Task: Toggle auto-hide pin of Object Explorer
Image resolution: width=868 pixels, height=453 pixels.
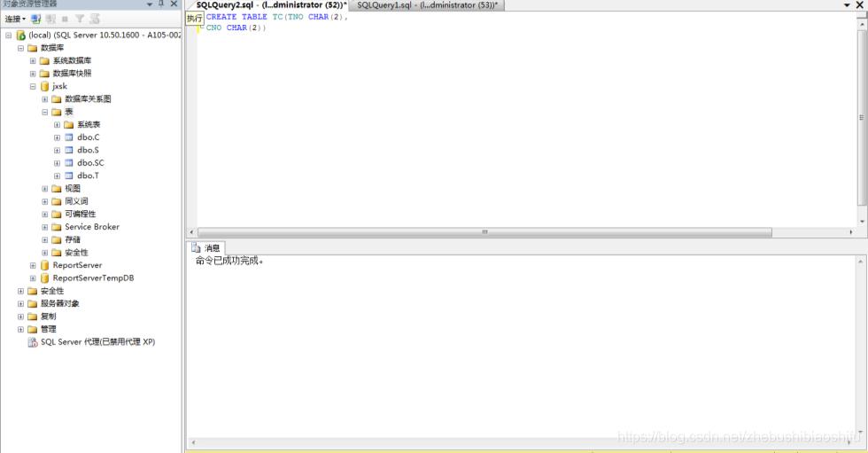Action: pos(161,4)
